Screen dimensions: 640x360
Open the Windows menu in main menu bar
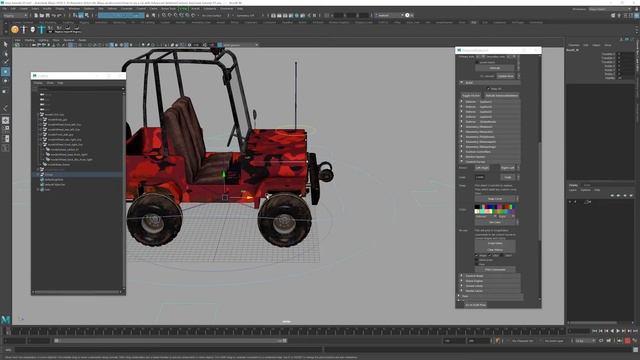click(x=74, y=9)
